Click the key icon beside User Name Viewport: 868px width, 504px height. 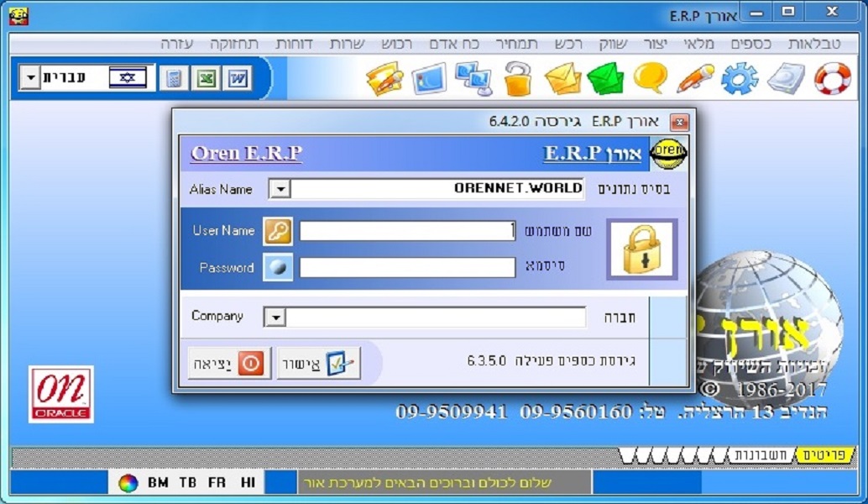[x=277, y=231]
